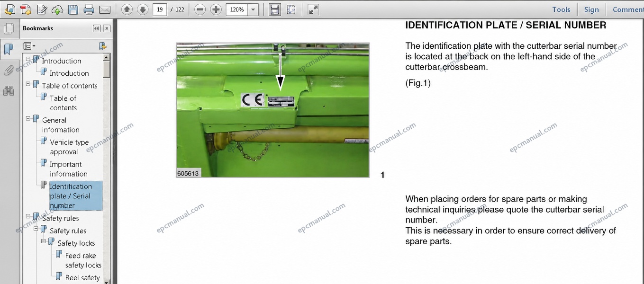The width and height of the screenshot is (644, 284).
Task: Collapse the Safety locks bookmark node
Action: [44, 242]
